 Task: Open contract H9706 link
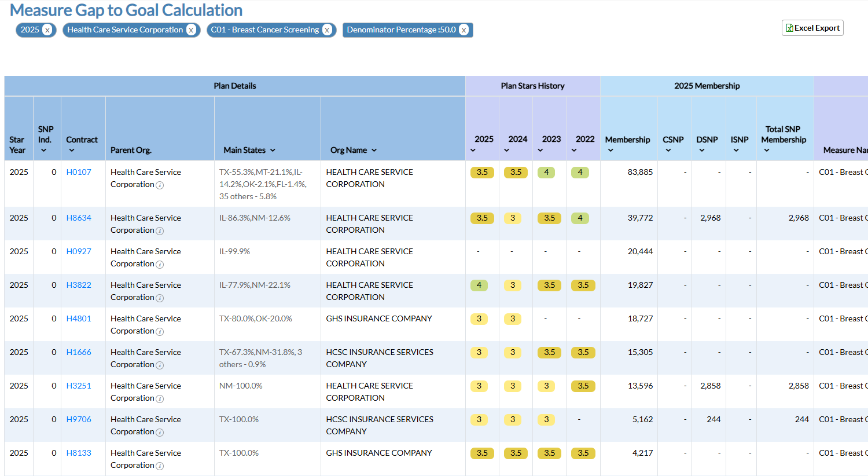[x=79, y=419]
